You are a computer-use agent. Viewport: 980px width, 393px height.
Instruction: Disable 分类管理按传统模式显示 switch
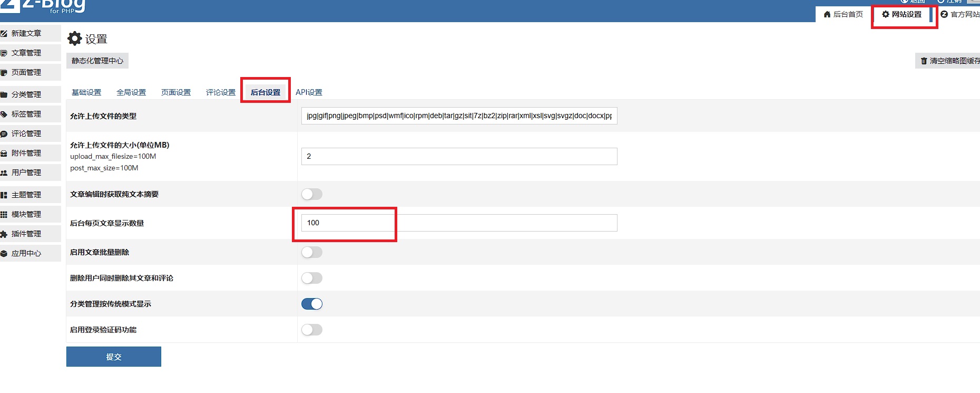[312, 304]
